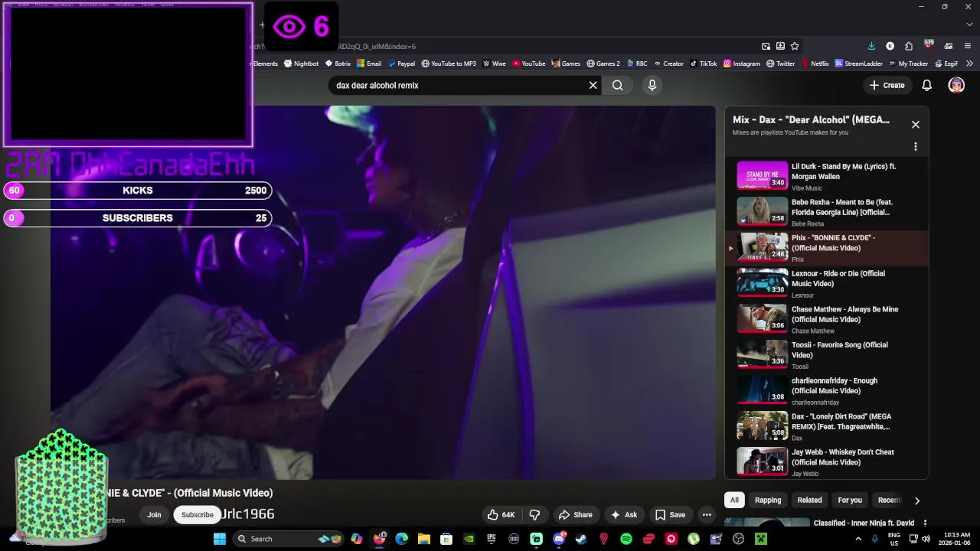The height and width of the screenshot is (551, 980).
Task: Open Discord from the taskbar
Action: (559, 539)
